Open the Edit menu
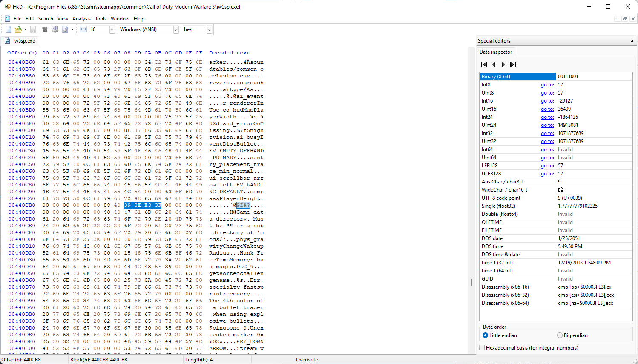638x364 pixels. coord(30,19)
